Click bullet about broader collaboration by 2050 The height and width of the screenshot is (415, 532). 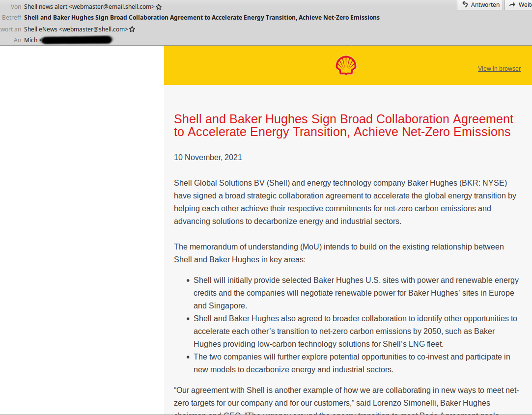pyautogui.click(x=355, y=331)
